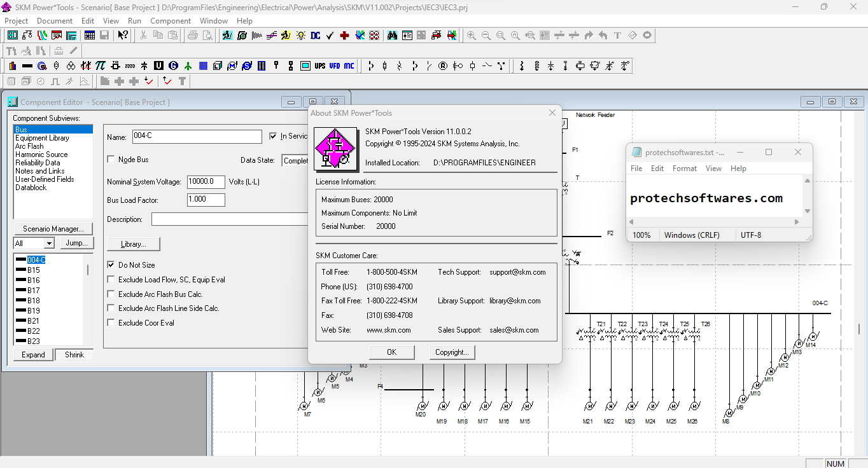
Task: Click the Library... button
Action: point(134,244)
